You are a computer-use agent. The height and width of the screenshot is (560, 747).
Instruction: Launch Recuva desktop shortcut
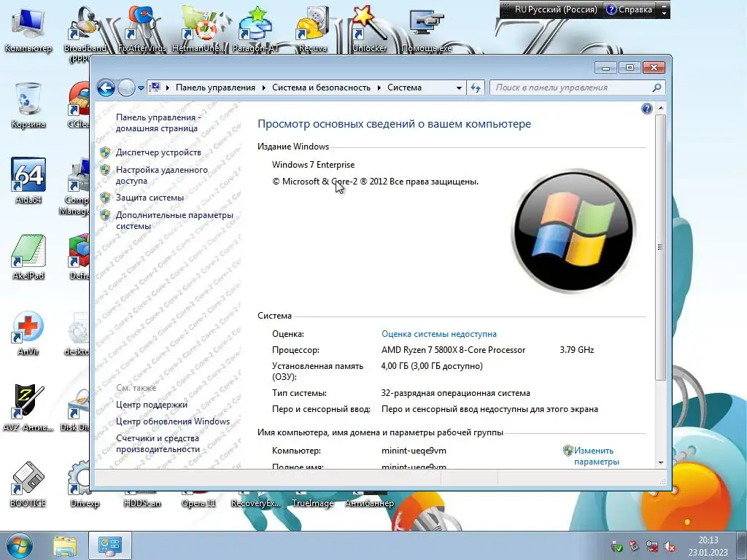point(312,29)
